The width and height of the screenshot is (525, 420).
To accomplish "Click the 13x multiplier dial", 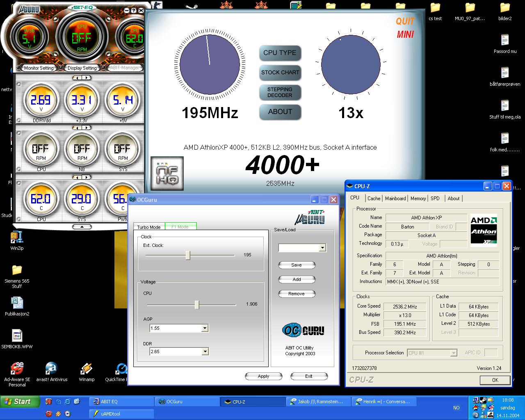I will [351, 64].
